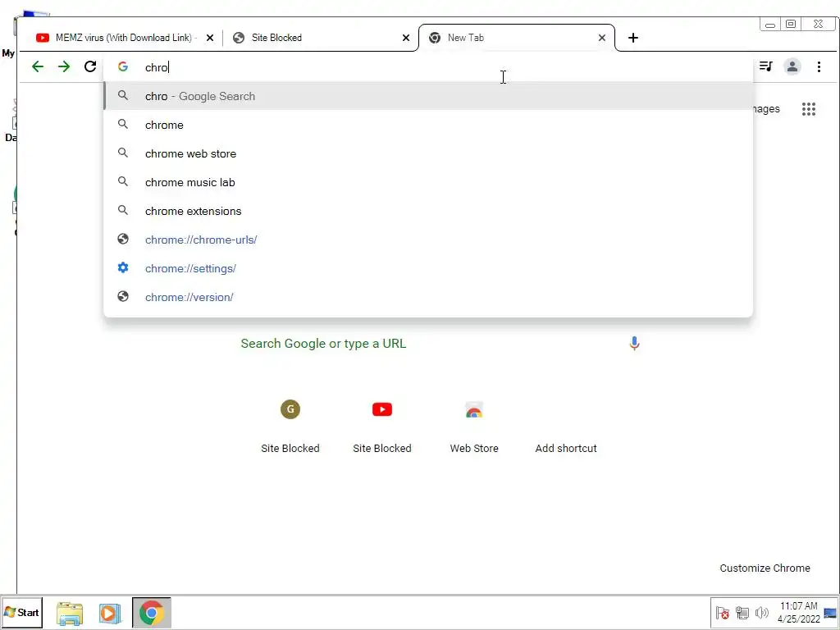
Task: Click the address bar text 'chro'
Action: tap(157, 67)
